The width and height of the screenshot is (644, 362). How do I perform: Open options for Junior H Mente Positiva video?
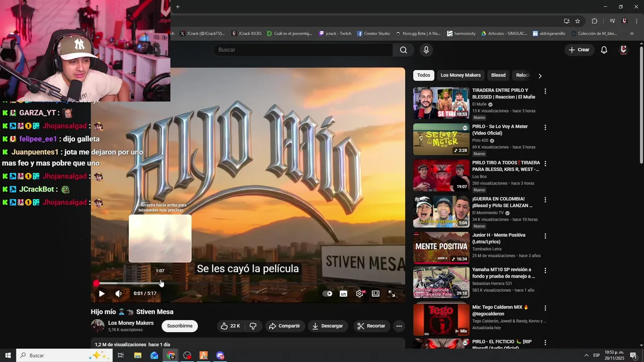click(x=545, y=236)
